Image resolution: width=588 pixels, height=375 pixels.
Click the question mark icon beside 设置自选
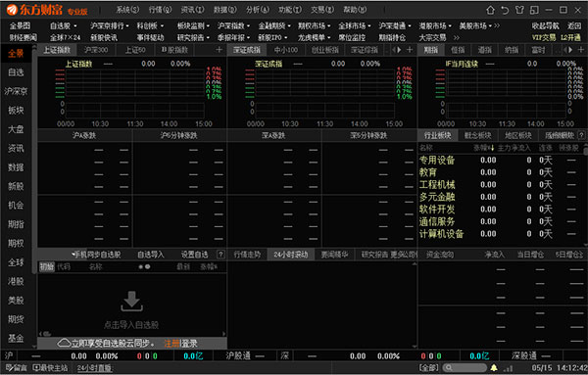pyautogui.click(x=220, y=255)
